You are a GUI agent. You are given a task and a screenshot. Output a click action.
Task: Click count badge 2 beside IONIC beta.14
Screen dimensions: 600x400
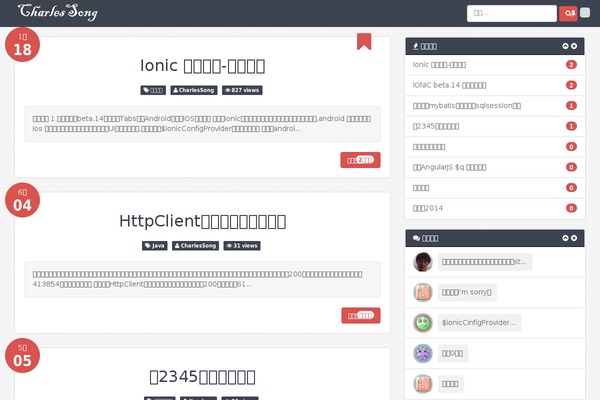click(571, 85)
